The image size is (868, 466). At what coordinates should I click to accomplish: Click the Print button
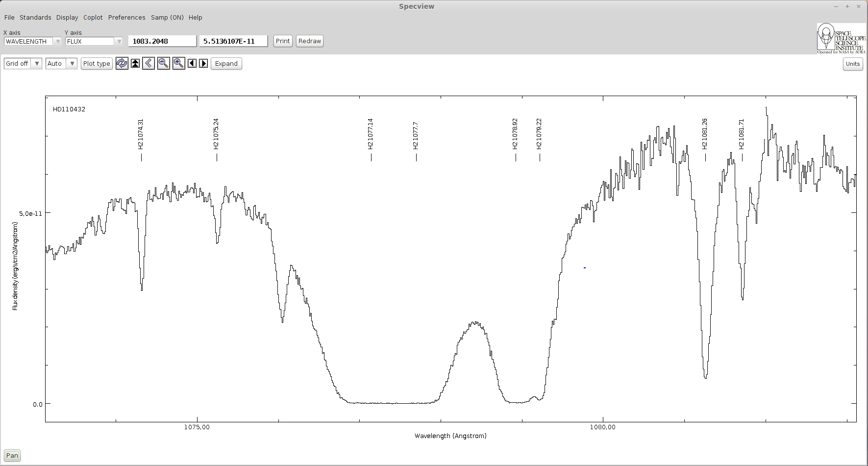pos(283,41)
